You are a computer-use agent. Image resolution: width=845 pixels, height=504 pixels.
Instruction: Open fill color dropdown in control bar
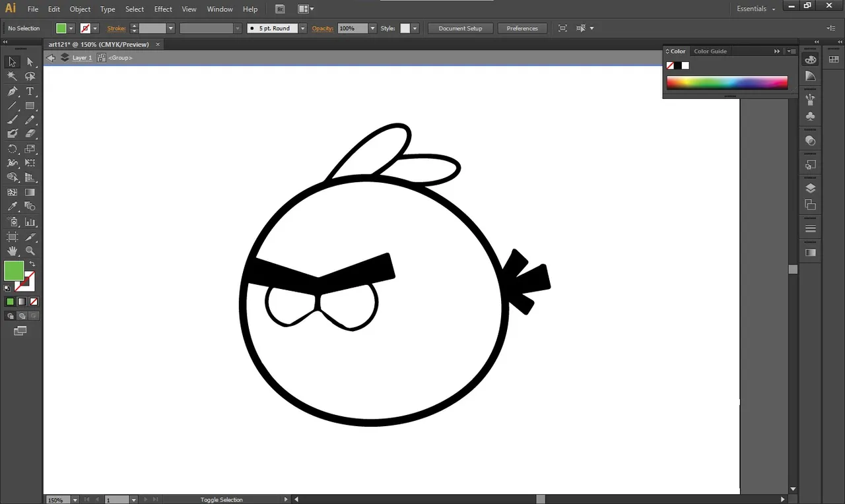click(71, 28)
